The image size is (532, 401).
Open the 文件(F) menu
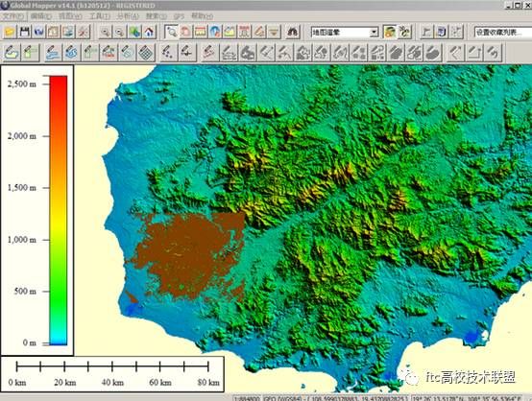[12, 16]
